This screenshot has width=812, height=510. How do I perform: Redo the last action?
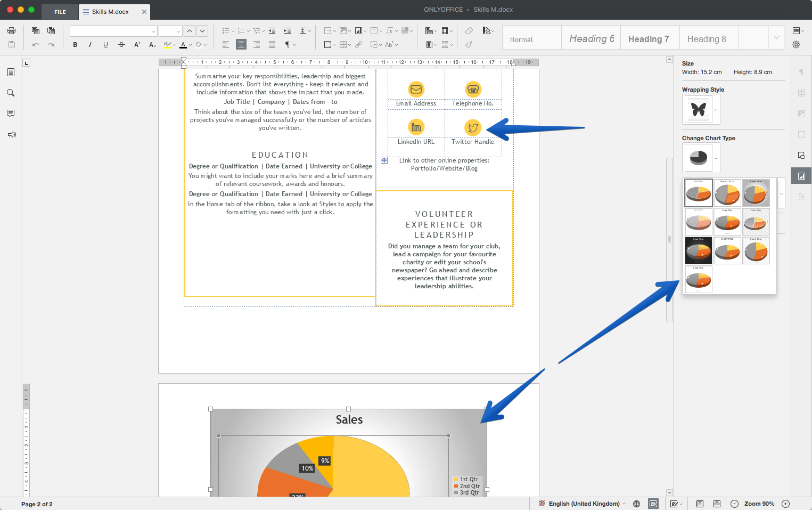pyautogui.click(x=51, y=45)
